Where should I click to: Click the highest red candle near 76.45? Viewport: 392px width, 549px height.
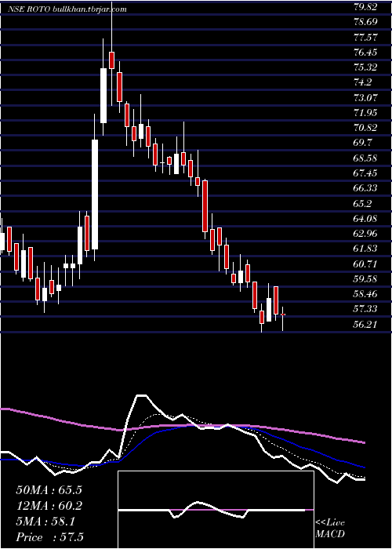click(111, 60)
